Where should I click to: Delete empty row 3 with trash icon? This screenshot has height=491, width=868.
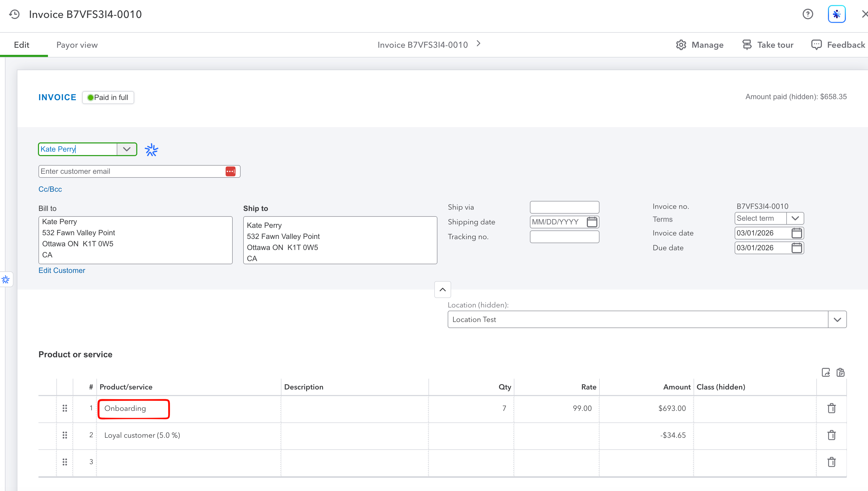point(832,462)
